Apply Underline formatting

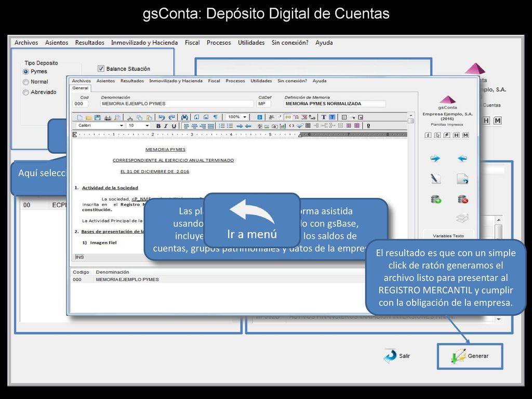174,126
